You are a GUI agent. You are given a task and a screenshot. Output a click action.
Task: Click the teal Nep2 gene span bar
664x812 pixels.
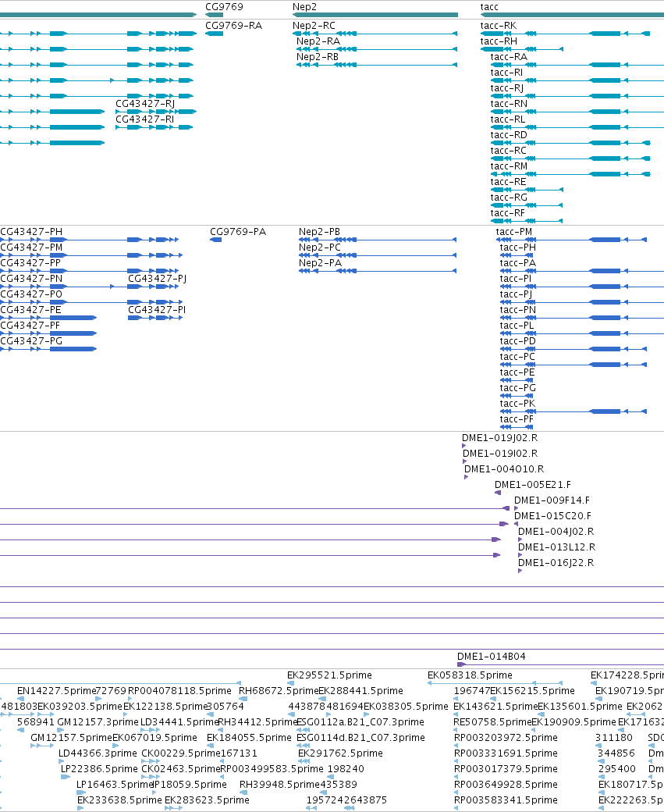coord(375,15)
